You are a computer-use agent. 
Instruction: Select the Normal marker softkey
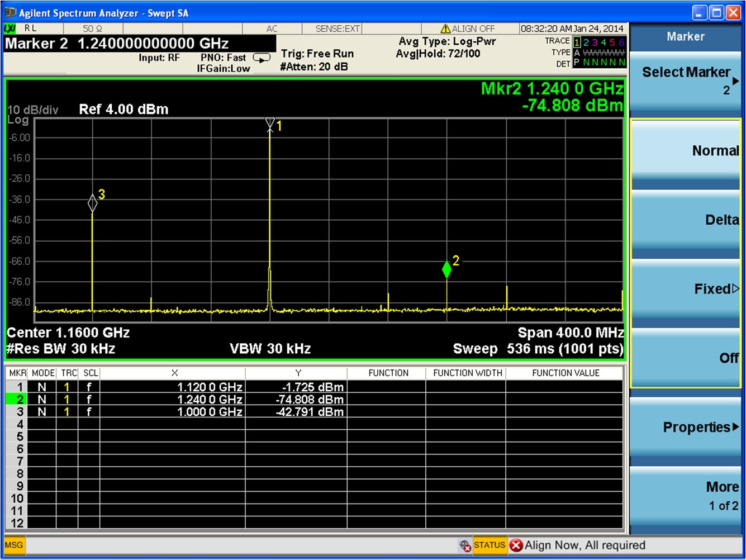point(686,150)
